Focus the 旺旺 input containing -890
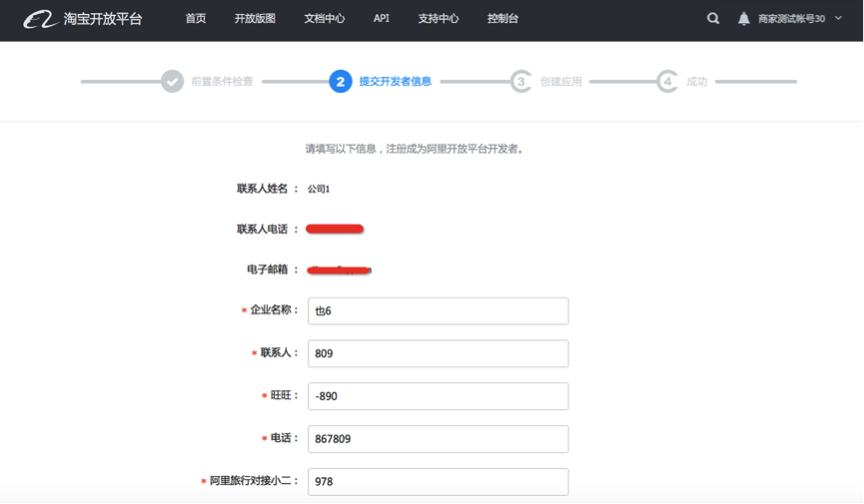This screenshot has width=864, height=504. click(438, 396)
